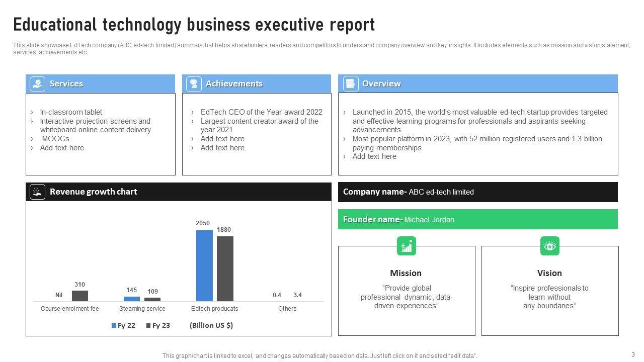Image resolution: width=644 pixels, height=362 pixels.
Task: Click the Overview document icon
Action: point(351,84)
